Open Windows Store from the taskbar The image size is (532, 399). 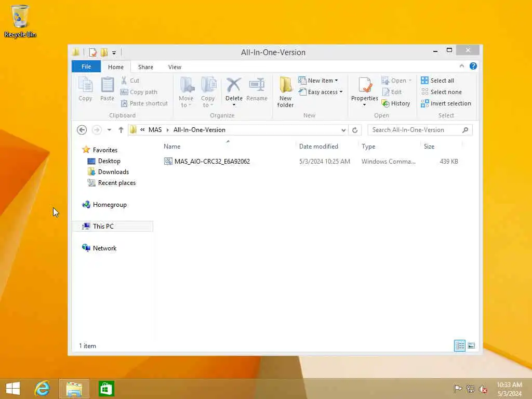pyautogui.click(x=106, y=389)
